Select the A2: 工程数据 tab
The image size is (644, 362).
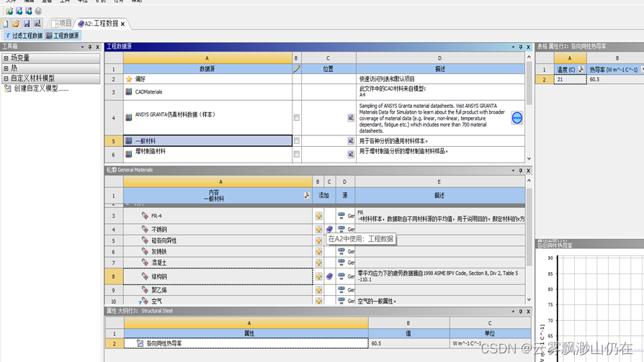point(98,24)
